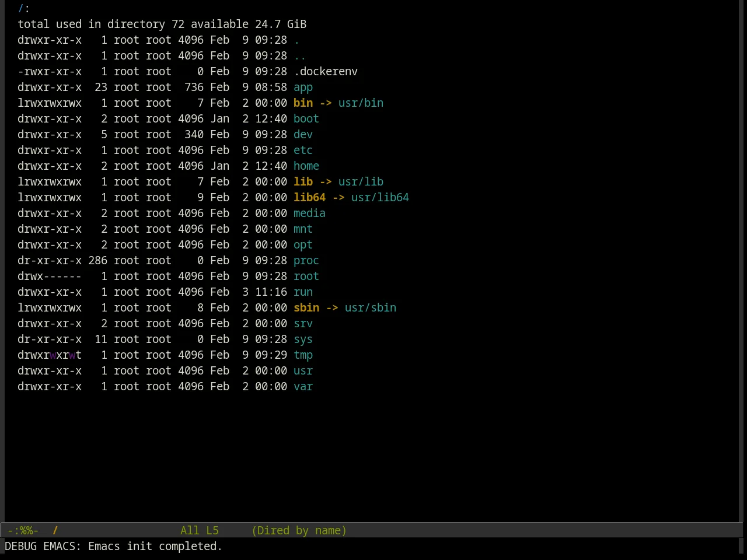The image size is (747, 560).
Task: Follow the bin symlink entry
Action: [303, 103]
